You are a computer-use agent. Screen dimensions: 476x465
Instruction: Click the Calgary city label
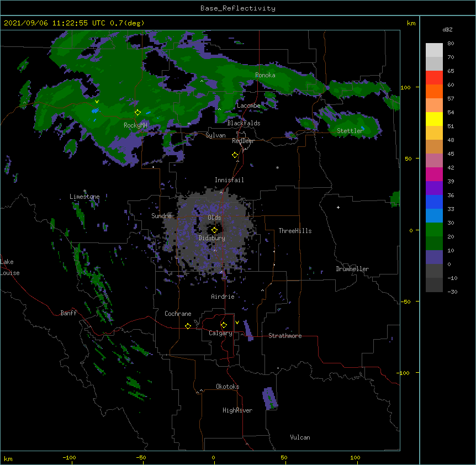[x=221, y=333]
